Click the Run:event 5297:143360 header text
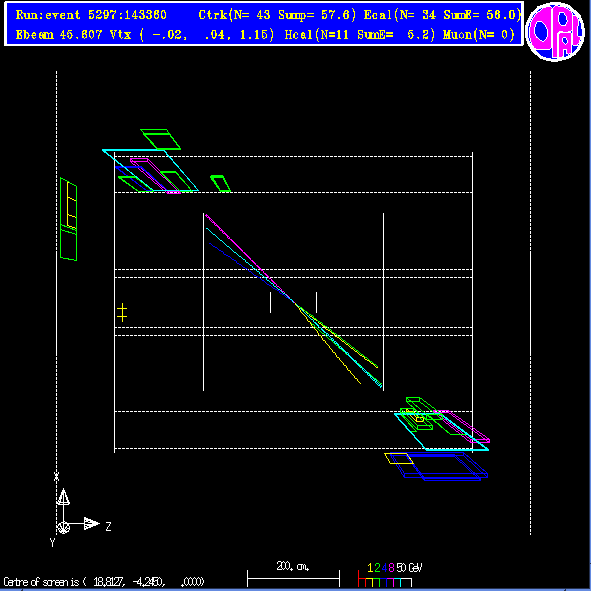The width and height of the screenshot is (591, 591). point(91,15)
